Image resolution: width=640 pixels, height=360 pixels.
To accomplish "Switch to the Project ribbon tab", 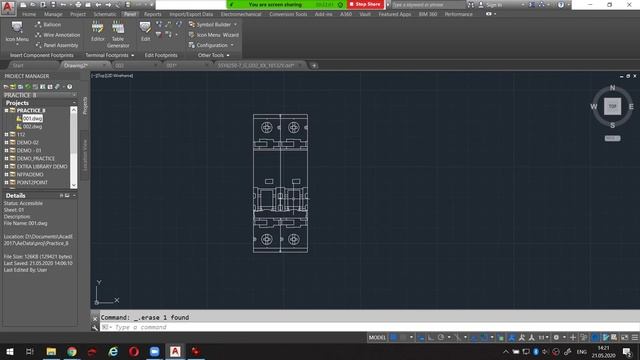I will (78, 14).
